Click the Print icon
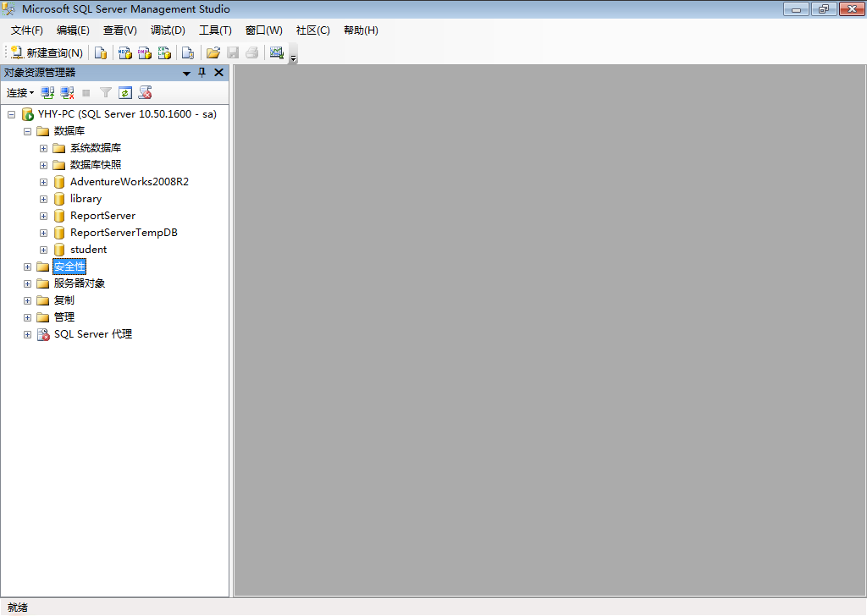Screen dimensions: 867x616 click(252, 52)
